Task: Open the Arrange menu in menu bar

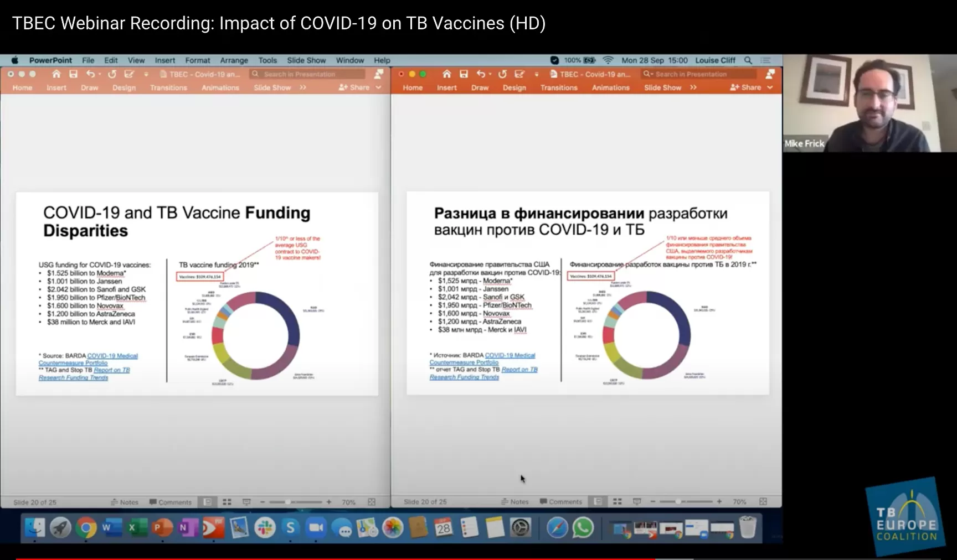Action: [x=234, y=60]
